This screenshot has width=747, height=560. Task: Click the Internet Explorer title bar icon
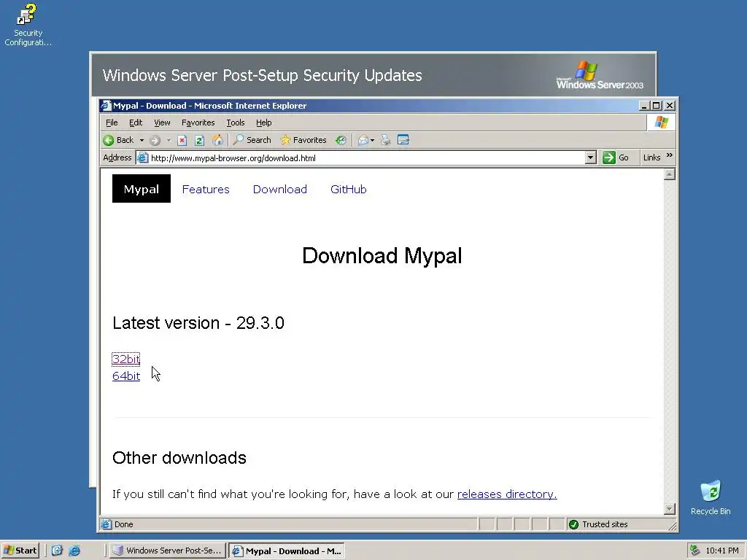(107, 106)
